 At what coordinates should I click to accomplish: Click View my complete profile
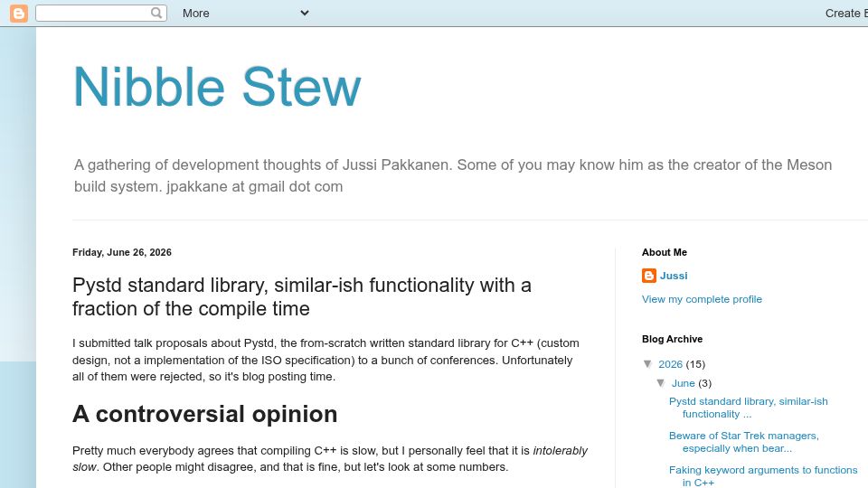point(702,299)
